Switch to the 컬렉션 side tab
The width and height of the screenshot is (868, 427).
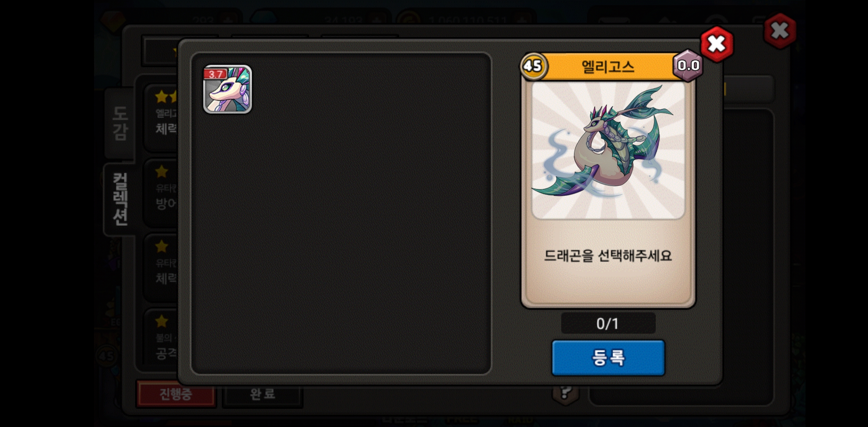click(120, 199)
